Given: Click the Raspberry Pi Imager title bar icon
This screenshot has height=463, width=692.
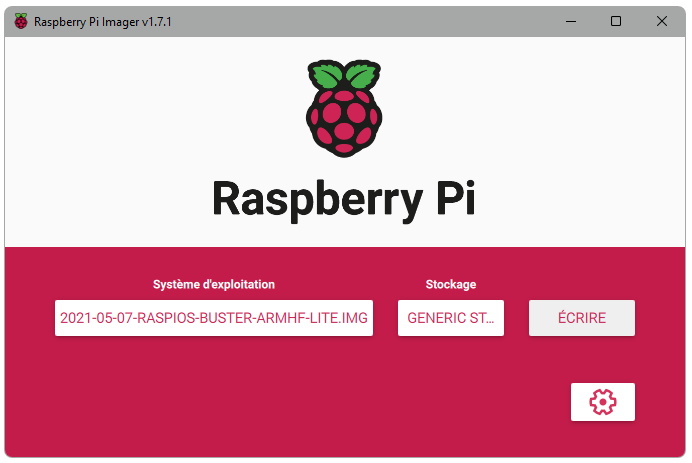Looking at the screenshot, I should (21, 21).
